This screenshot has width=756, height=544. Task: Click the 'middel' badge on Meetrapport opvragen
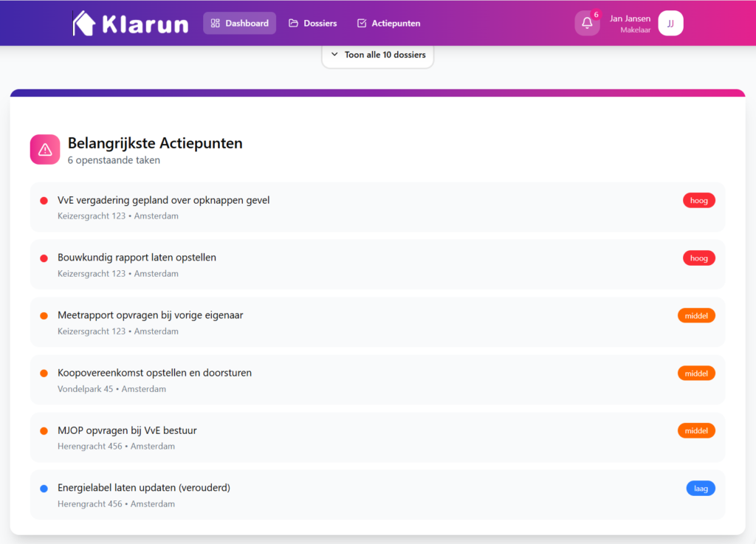tap(696, 315)
